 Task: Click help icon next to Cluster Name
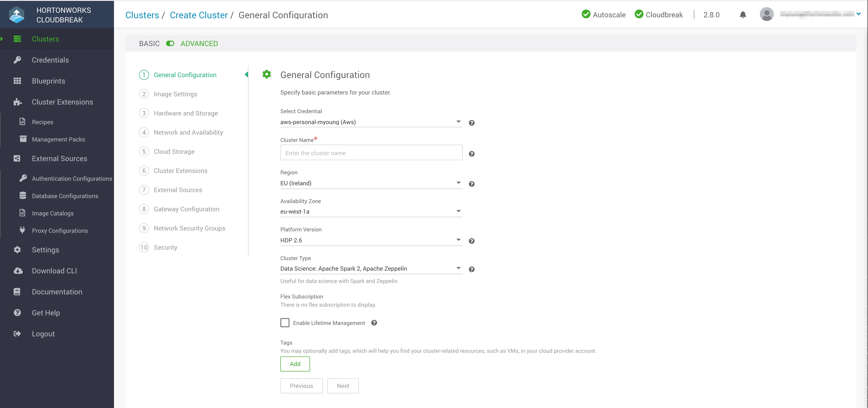472,154
